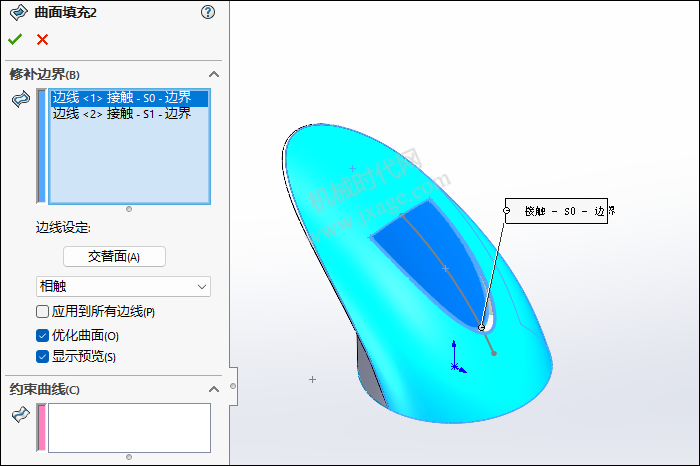
Task: Collapse the 修补边界(B) section
Action: 214,74
